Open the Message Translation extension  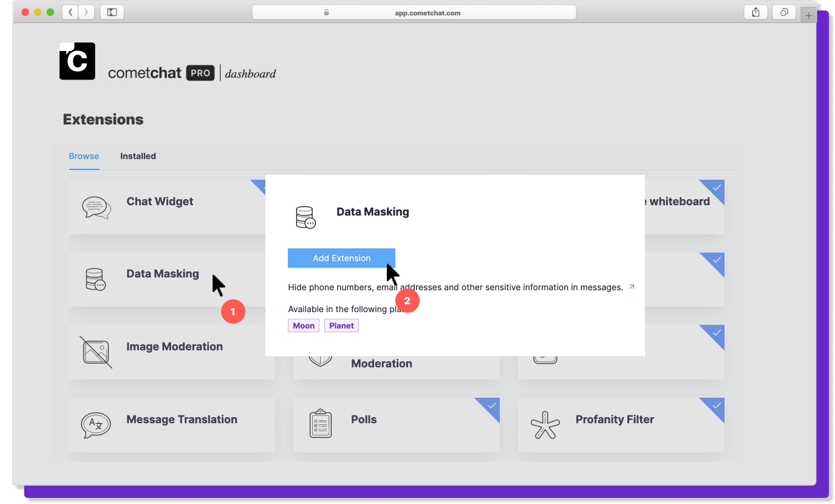click(172, 425)
